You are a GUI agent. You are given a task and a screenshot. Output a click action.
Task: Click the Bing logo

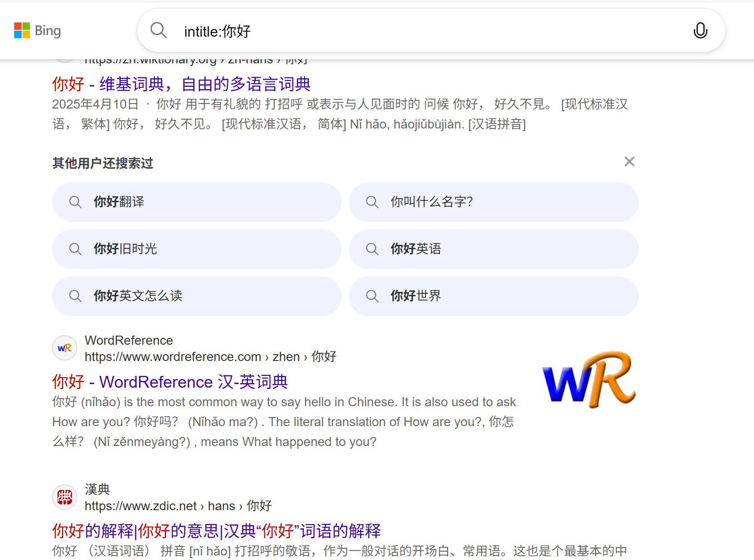click(38, 31)
